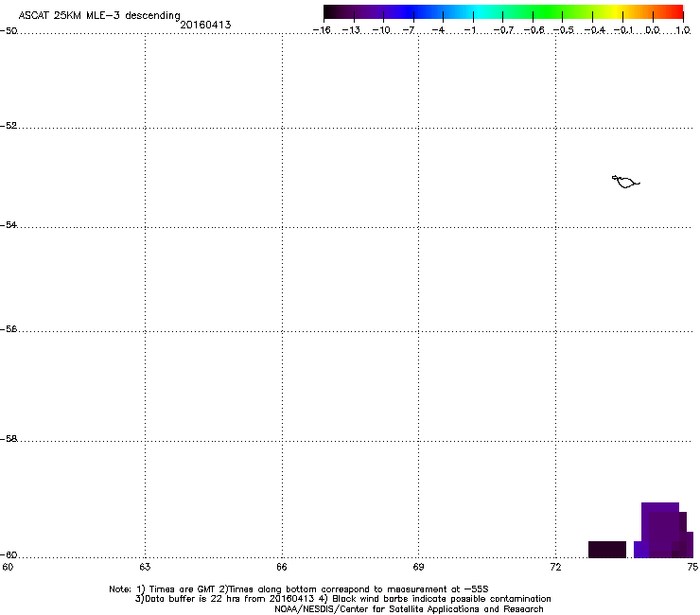Viewport: 700px width, 615px height.
Task: Click the -4 color bar label
Action: [439, 30]
